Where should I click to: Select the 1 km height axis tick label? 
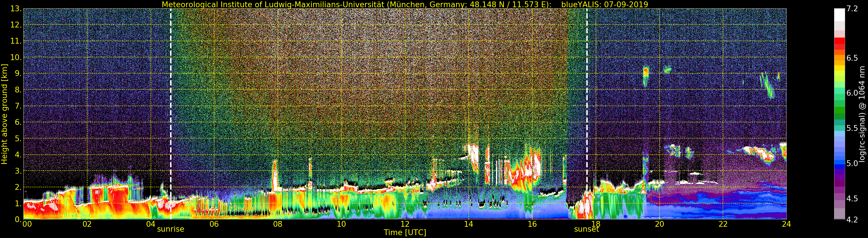[18, 203]
